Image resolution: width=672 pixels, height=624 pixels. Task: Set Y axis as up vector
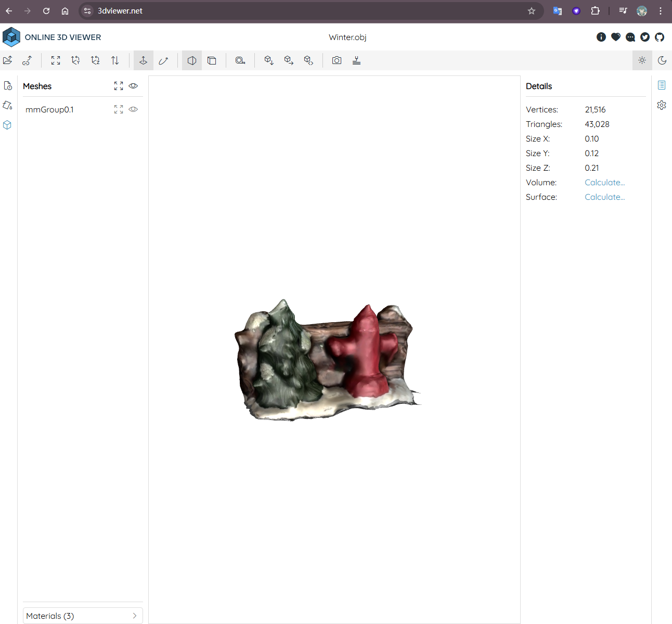click(75, 60)
